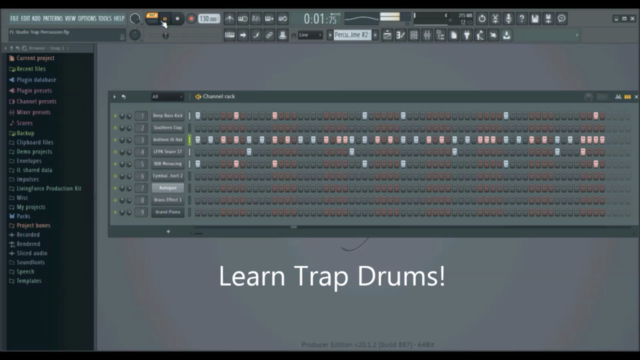Open the Line snap dropdown

[x=310, y=35]
